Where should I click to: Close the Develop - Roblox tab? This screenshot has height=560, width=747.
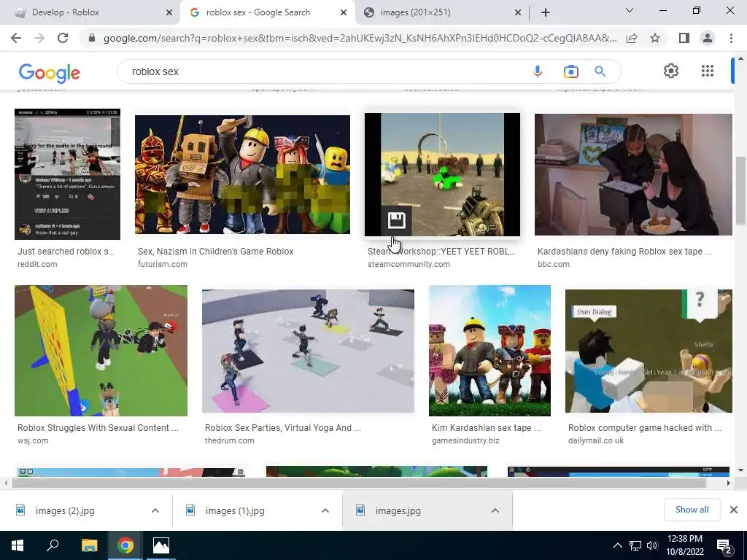(169, 12)
